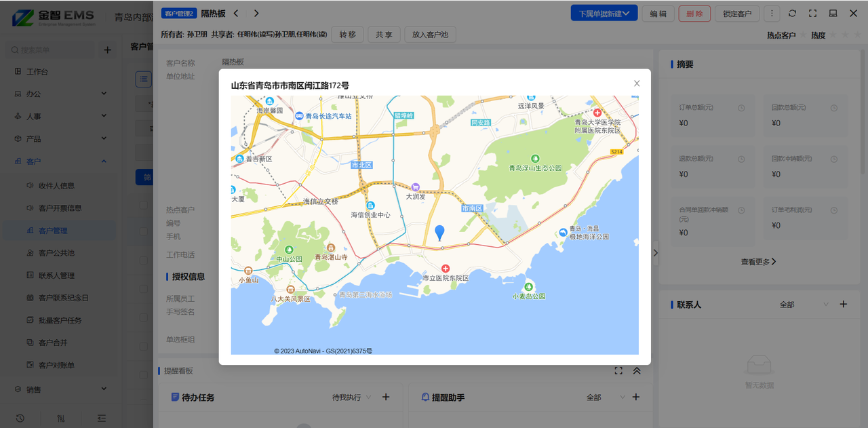Open 客户公共池 menu item
868x428 pixels.
(x=56, y=253)
